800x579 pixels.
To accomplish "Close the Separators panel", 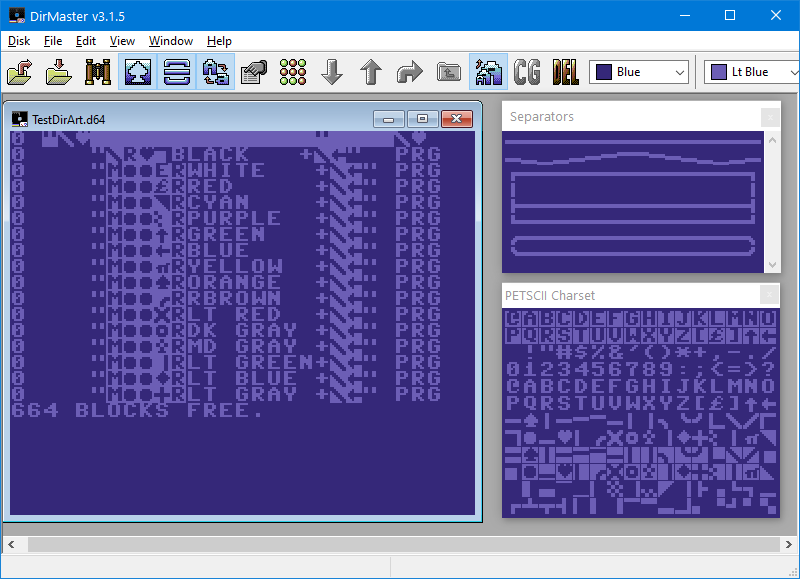I will [770, 117].
